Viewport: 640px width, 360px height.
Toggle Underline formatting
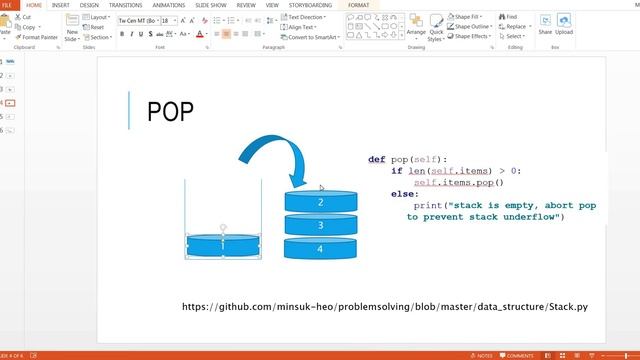tap(141, 34)
